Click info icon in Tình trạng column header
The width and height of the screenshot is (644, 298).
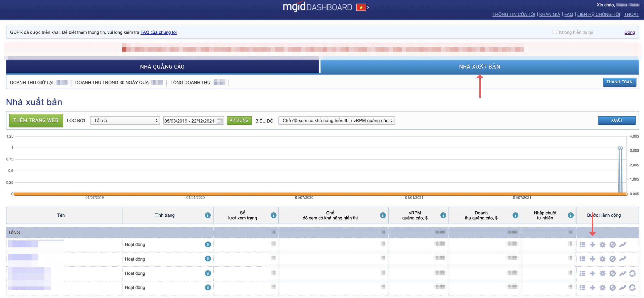[208, 215]
